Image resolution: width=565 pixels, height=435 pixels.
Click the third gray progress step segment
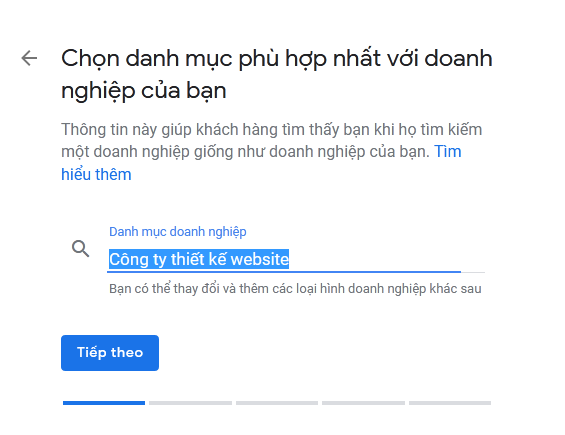point(277,403)
